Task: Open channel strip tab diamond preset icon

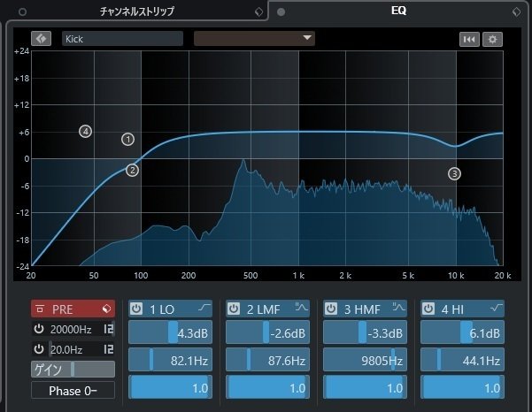Action: point(258,12)
